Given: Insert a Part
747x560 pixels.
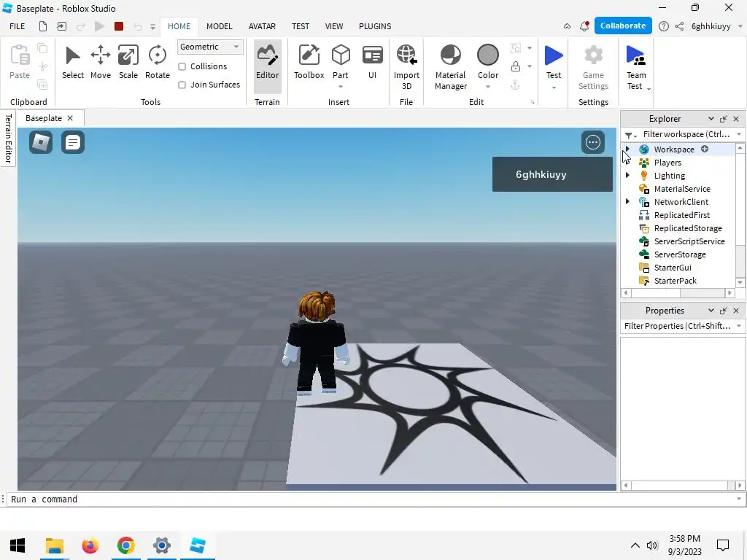Looking at the screenshot, I should pyautogui.click(x=341, y=61).
